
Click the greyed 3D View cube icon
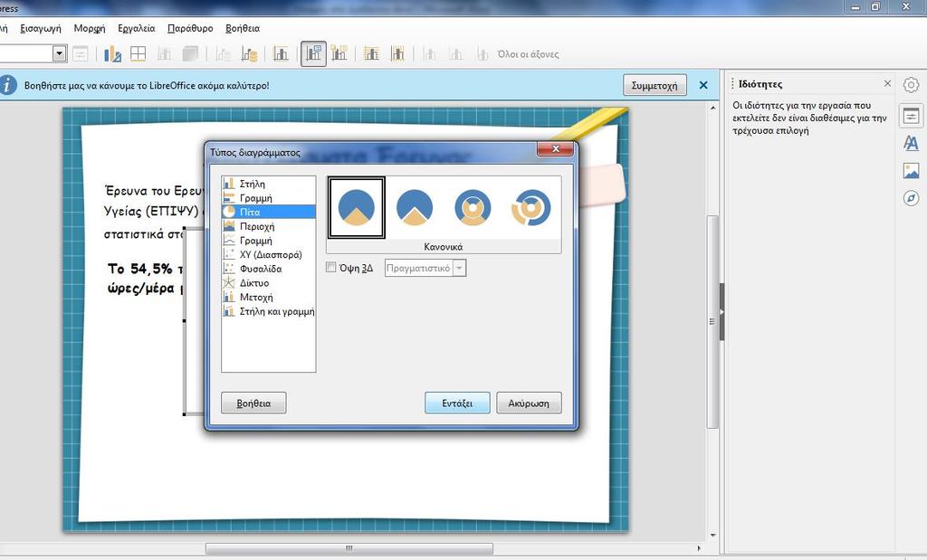pyautogui.click(x=190, y=53)
